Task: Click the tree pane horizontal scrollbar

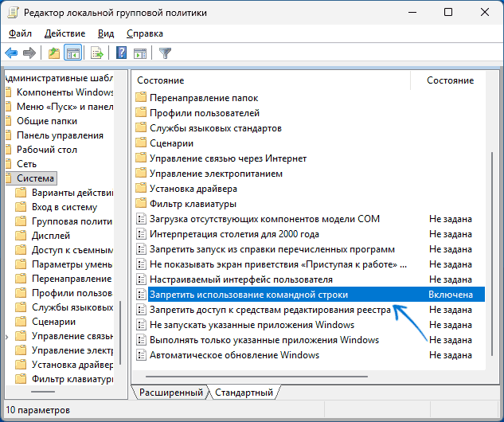Action: tap(43, 392)
